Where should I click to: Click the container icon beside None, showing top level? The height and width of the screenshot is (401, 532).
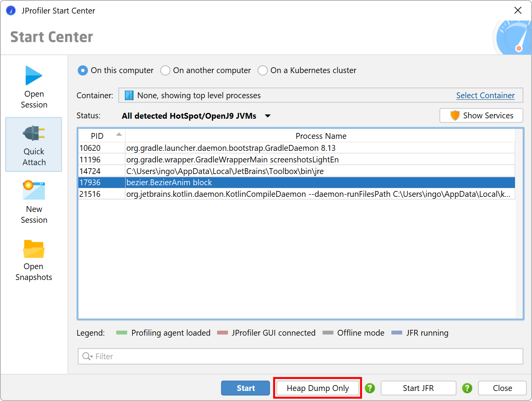click(x=129, y=95)
